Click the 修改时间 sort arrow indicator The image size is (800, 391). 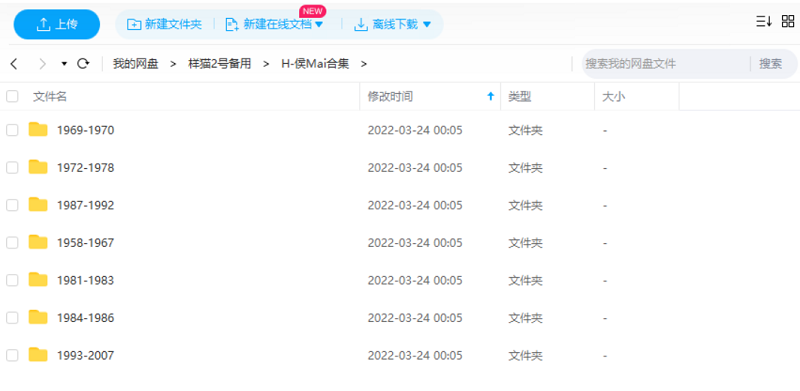point(491,96)
